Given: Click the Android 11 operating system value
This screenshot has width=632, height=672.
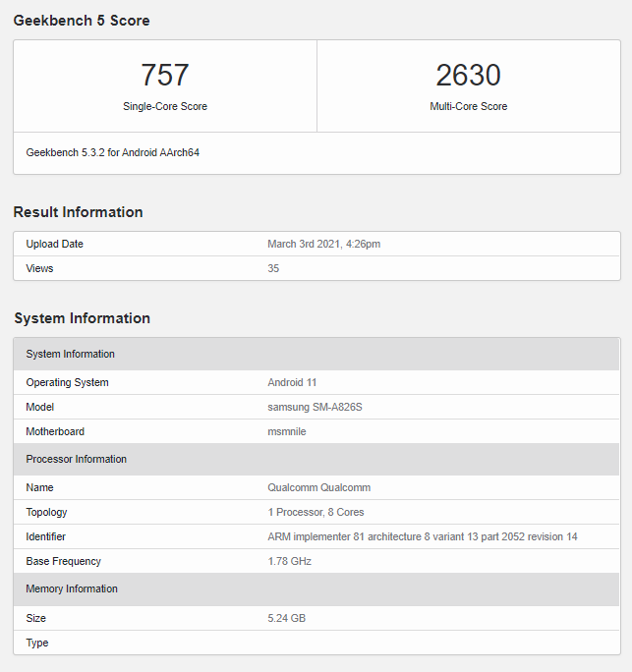Looking at the screenshot, I should [292, 382].
